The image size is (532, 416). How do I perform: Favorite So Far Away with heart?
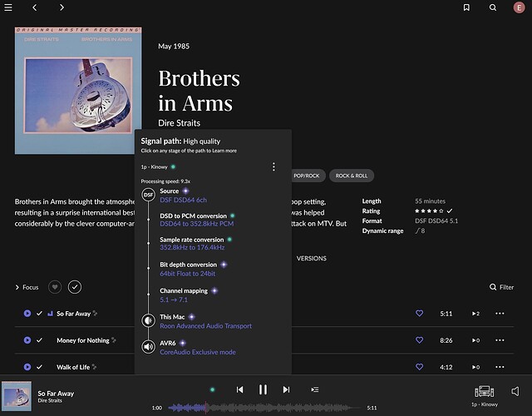[419, 314]
